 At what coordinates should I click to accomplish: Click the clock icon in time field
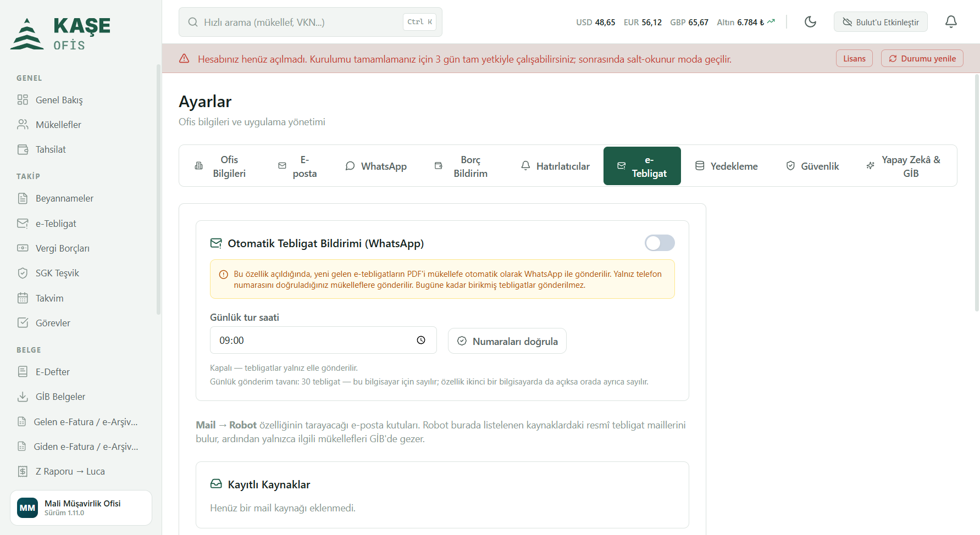[x=421, y=340]
